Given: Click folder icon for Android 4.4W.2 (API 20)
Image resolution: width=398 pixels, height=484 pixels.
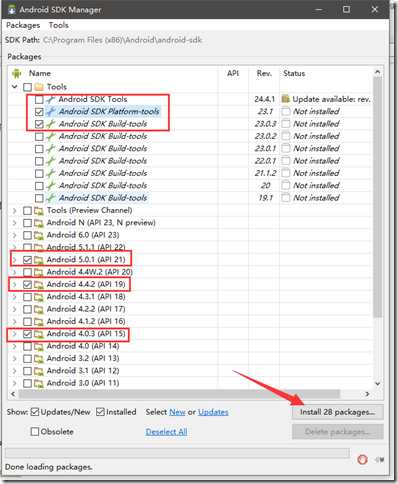Looking at the screenshot, I should pyautogui.click(x=39, y=272).
